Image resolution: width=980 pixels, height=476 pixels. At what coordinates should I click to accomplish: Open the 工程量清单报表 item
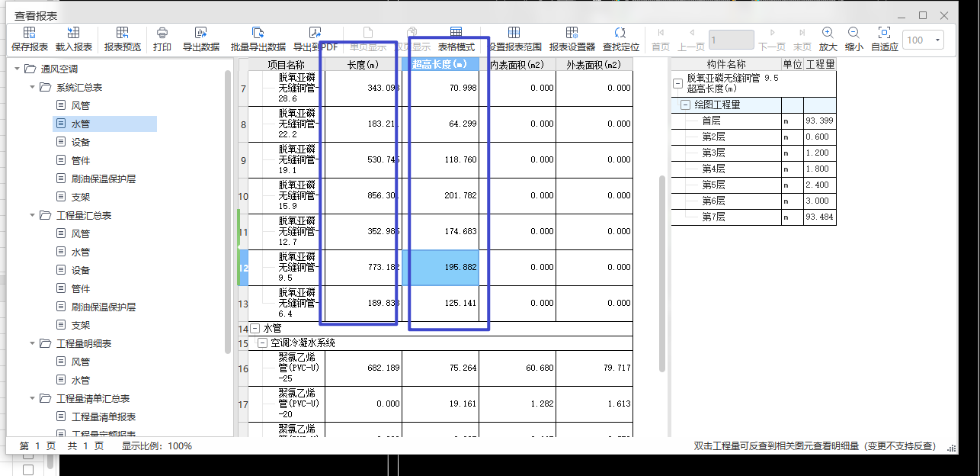104,416
